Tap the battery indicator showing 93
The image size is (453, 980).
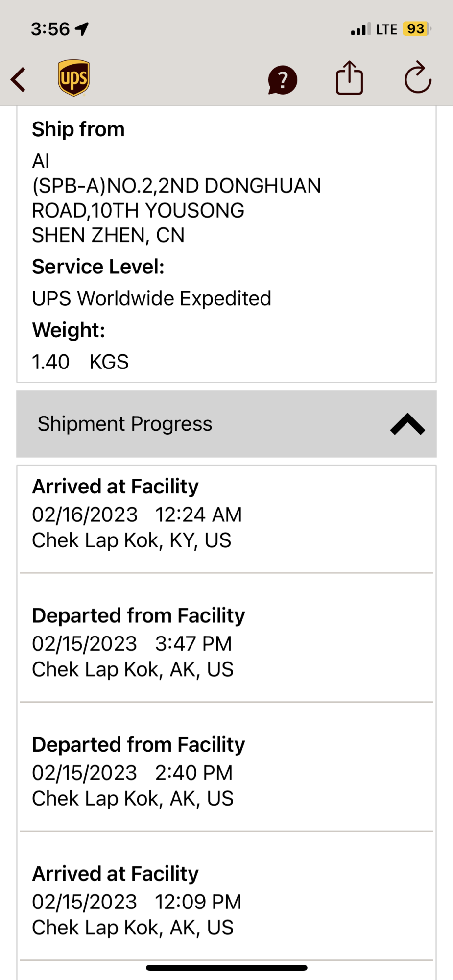pos(416,29)
